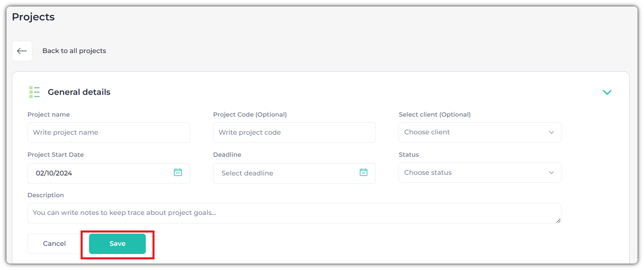Click the Select deadline field

point(294,173)
